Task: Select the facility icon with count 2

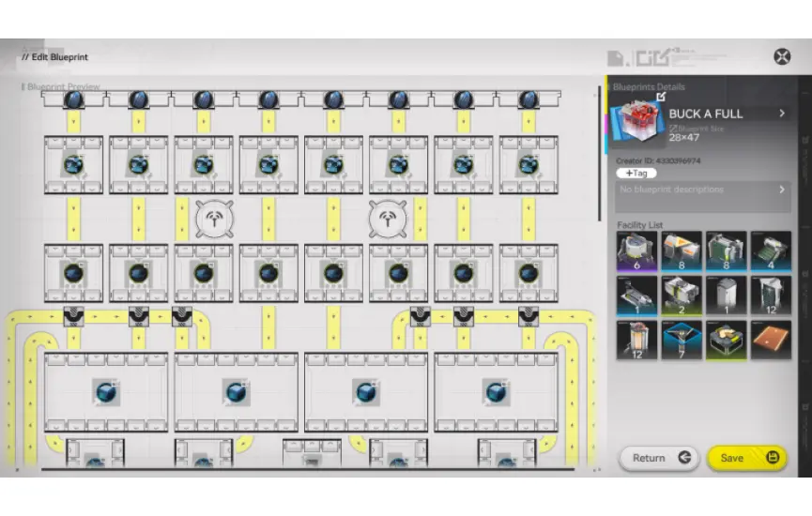Action: click(681, 296)
